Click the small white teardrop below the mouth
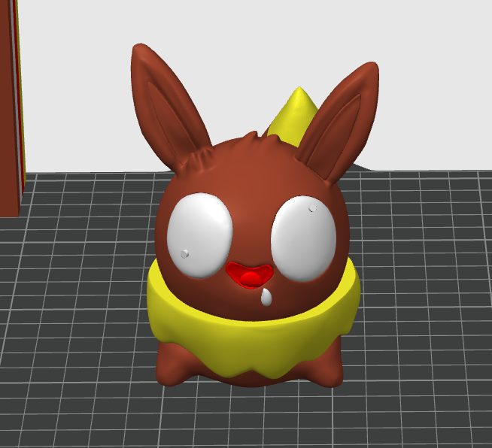Image resolution: width=492 pixels, height=448 pixels. coord(266,297)
